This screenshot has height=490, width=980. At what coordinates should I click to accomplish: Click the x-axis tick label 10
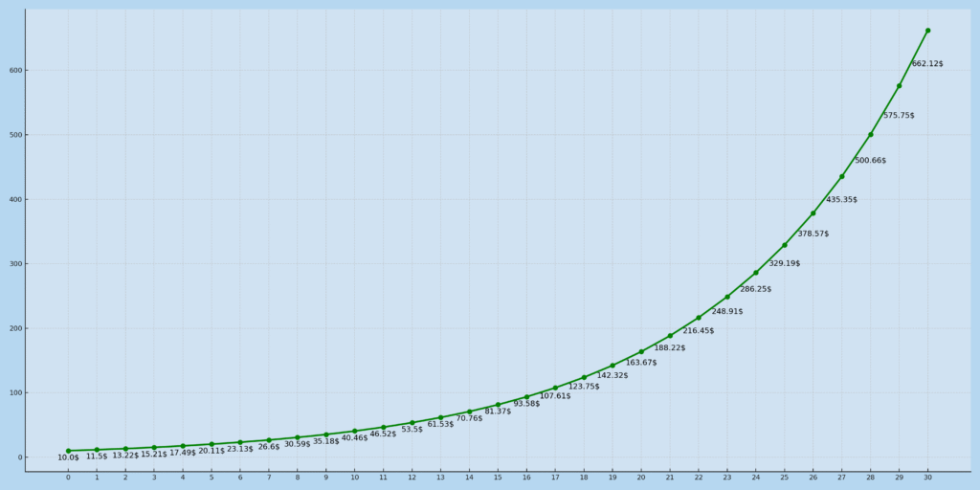tap(354, 479)
